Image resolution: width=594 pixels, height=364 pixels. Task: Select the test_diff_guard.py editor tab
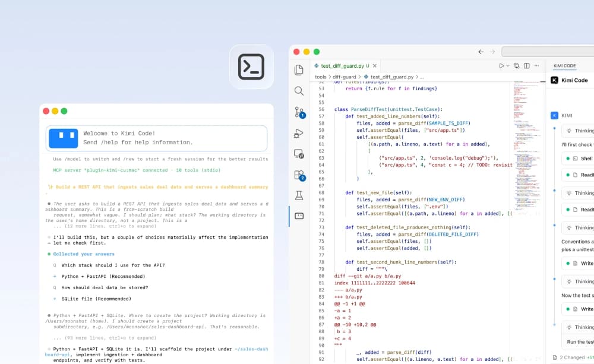345,66
